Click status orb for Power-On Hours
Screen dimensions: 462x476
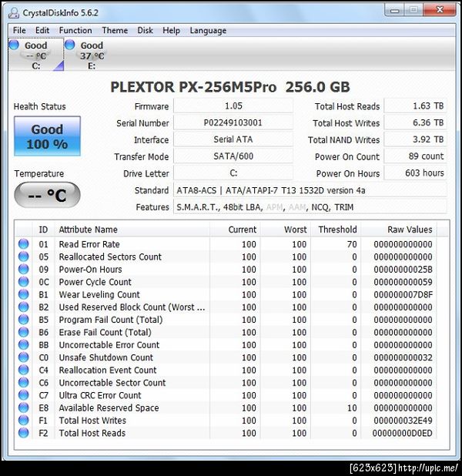[x=23, y=269]
